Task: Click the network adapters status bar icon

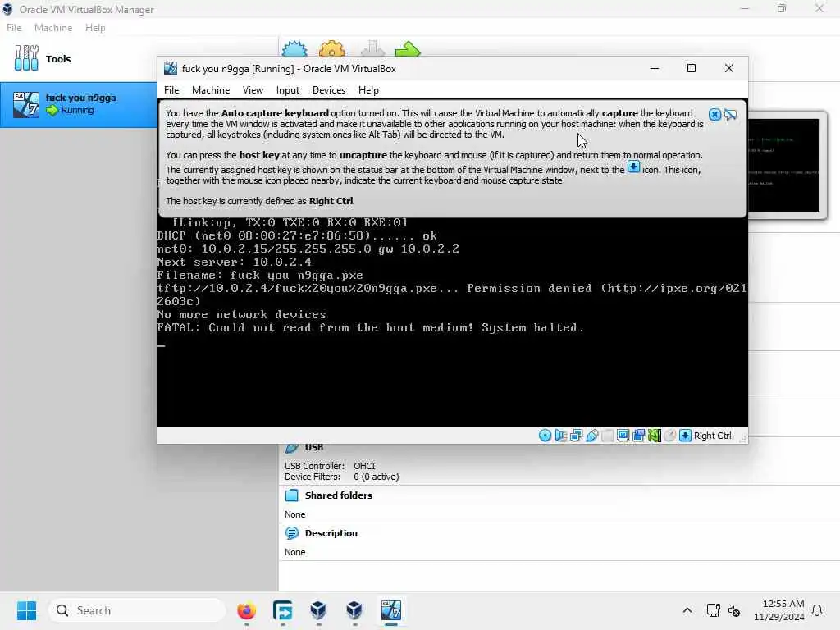Action: pyautogui.click(x=576, y=436)
